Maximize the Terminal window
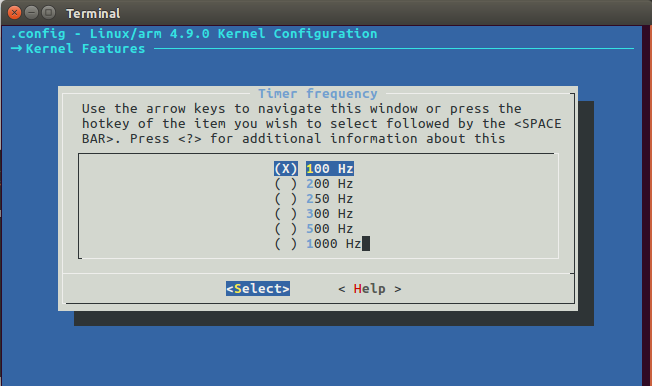Image resolution: width=652 pixels, height=386 pixels. coord(49,12)
